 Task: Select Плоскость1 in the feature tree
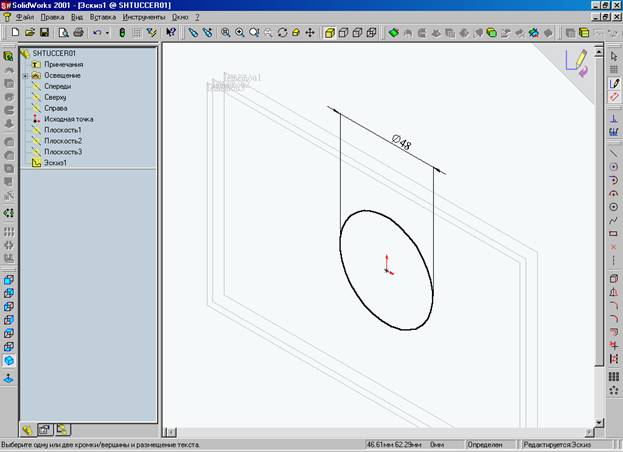(x=62, y=130)
